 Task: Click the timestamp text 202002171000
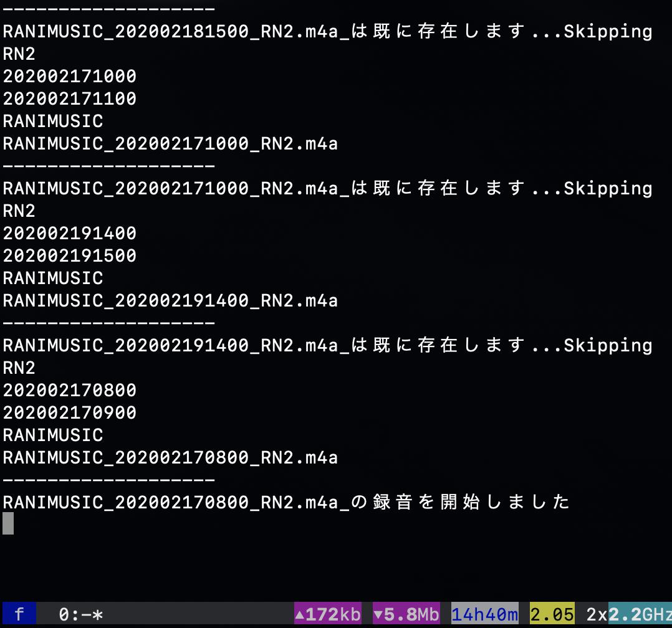tap(69, 76)
